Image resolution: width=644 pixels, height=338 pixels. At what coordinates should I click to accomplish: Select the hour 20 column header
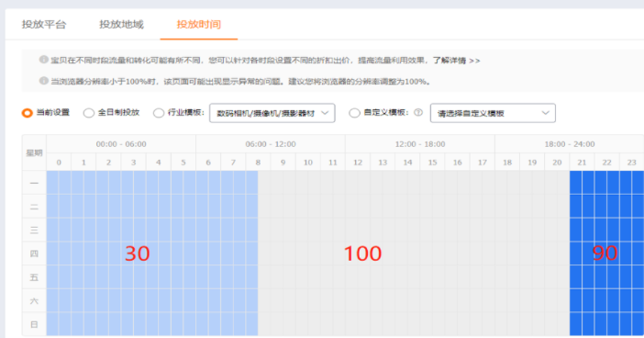pyautogui.click(x=557, y=163)
